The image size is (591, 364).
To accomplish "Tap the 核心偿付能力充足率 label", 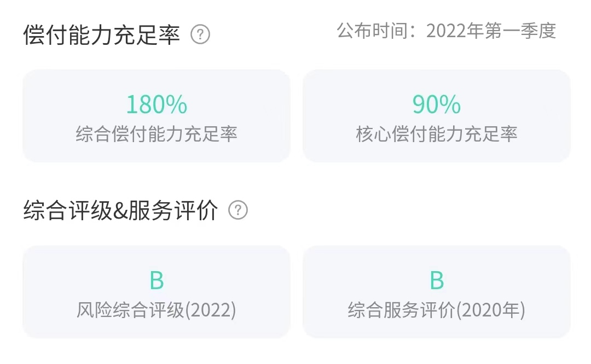I will 437,134.
